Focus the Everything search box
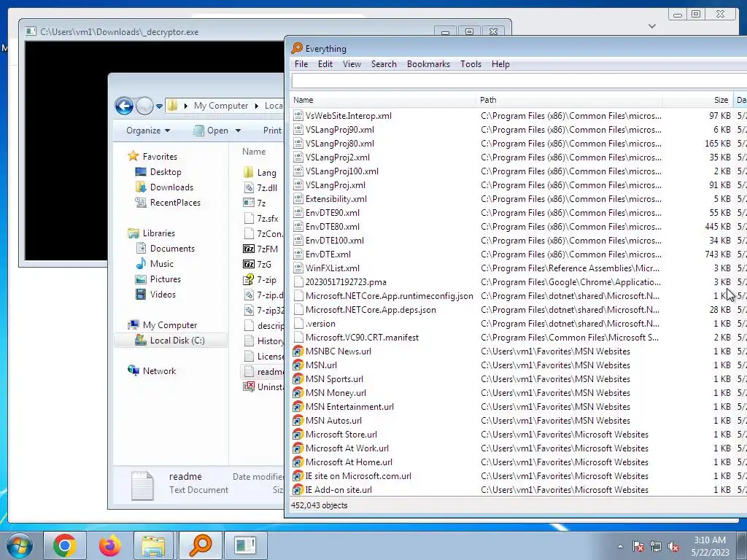Image resolution: width=747 pixels, height=560 pixels. coord(519,80)
